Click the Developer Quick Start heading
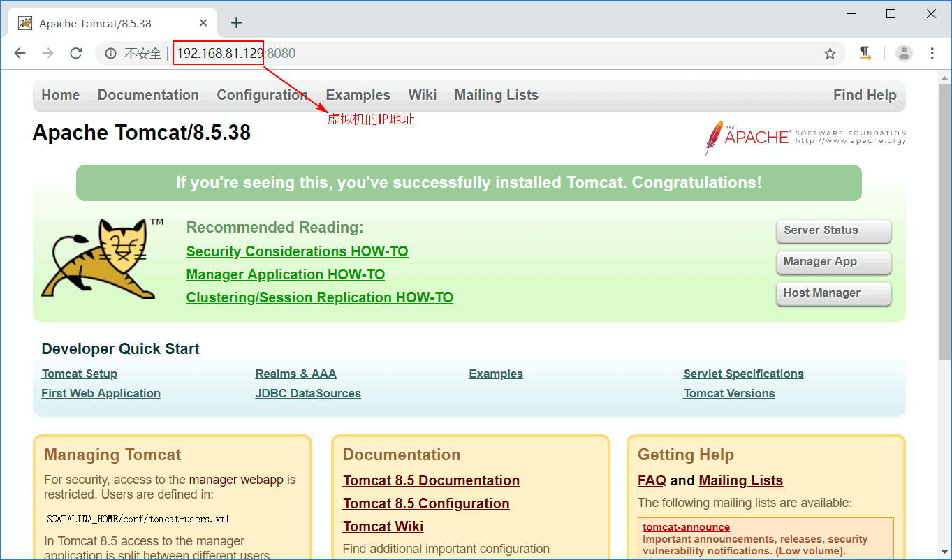952x560 pixels. pyautogui.click(x=121, y=348)
